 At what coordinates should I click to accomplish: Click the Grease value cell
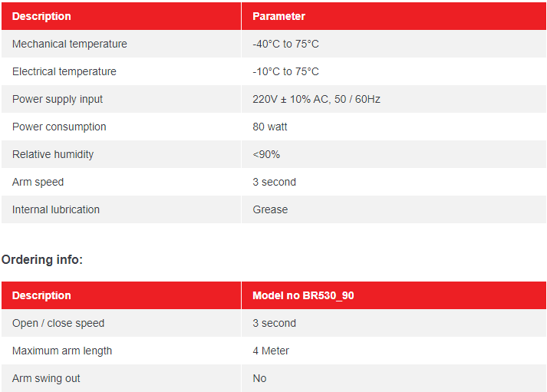(270, 209)
